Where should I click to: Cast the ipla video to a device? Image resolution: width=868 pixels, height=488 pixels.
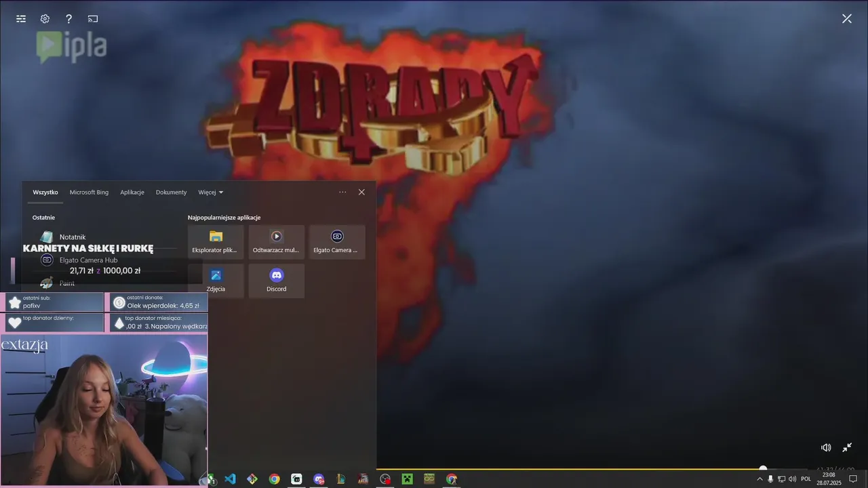[x=93, y=19]
